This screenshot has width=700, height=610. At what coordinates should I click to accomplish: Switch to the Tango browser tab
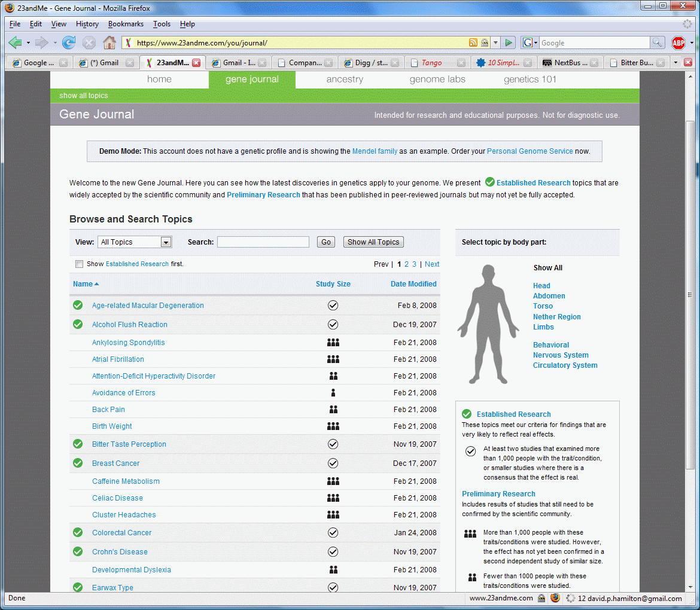[437, 63]
